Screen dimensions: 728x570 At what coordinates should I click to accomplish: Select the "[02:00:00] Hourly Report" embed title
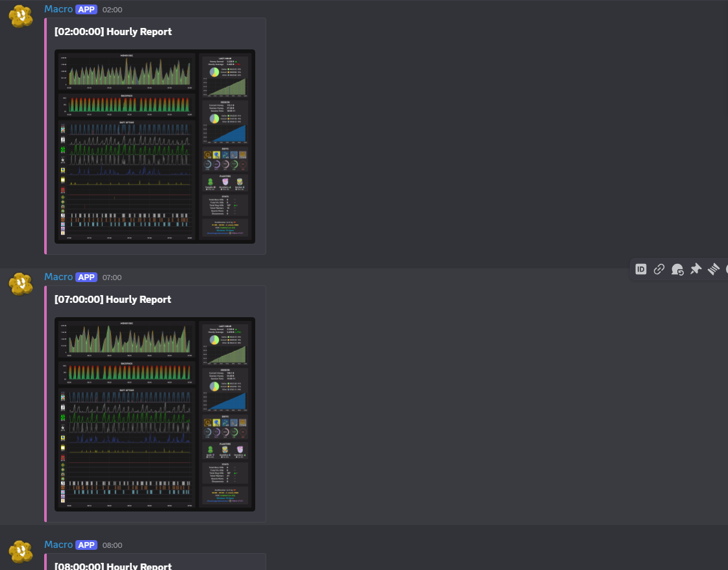click(x=113, y=32)
